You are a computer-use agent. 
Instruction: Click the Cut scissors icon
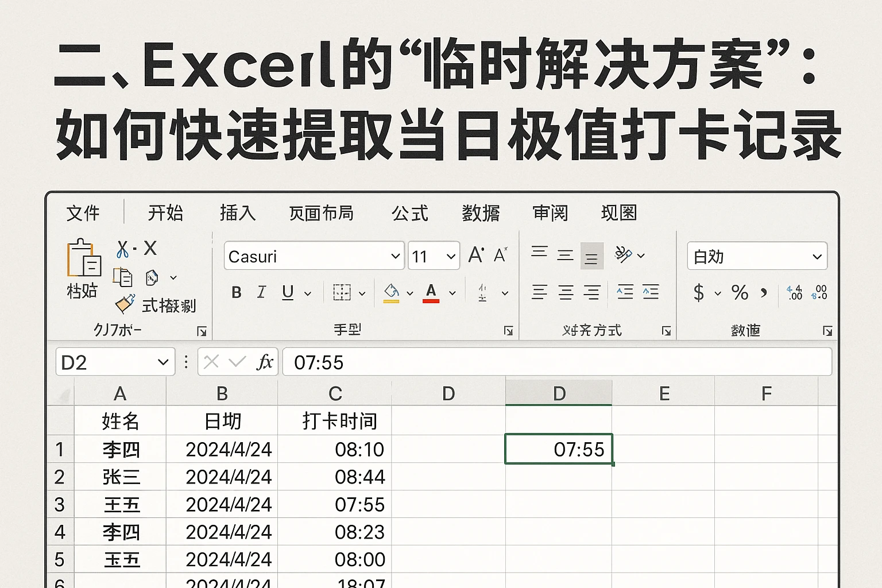coord(122,249)
